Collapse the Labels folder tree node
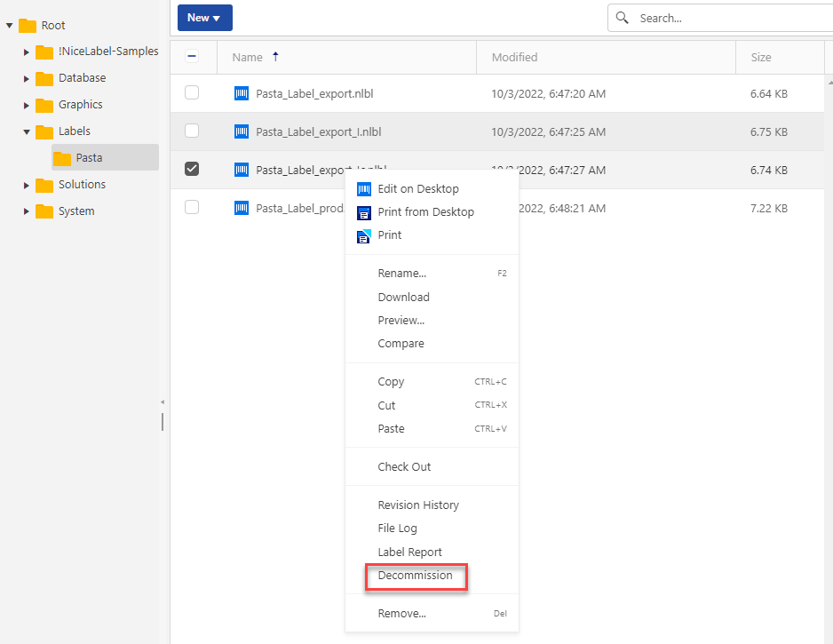833x644 pixels. 27,131
